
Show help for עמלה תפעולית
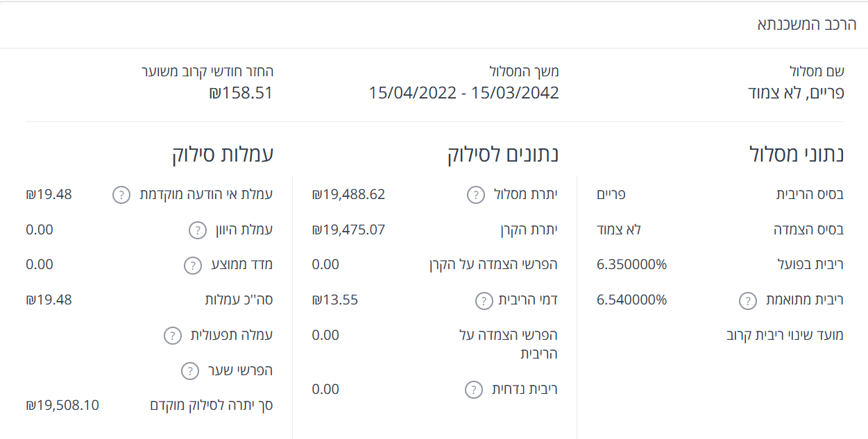172,336
